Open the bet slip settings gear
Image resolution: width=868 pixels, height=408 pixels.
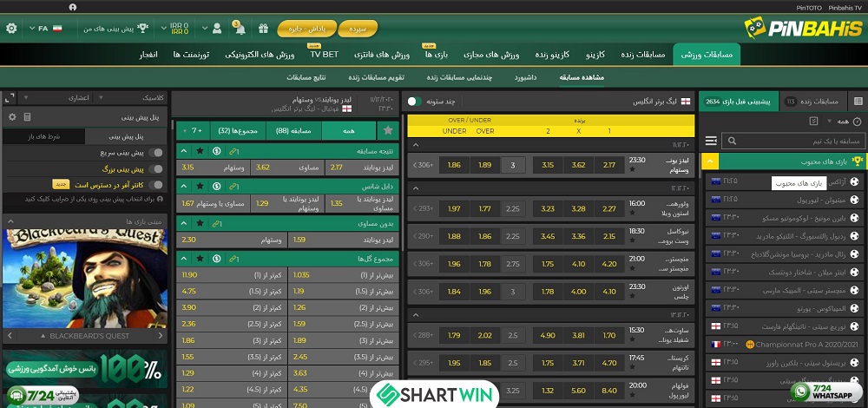coord(11,117)
